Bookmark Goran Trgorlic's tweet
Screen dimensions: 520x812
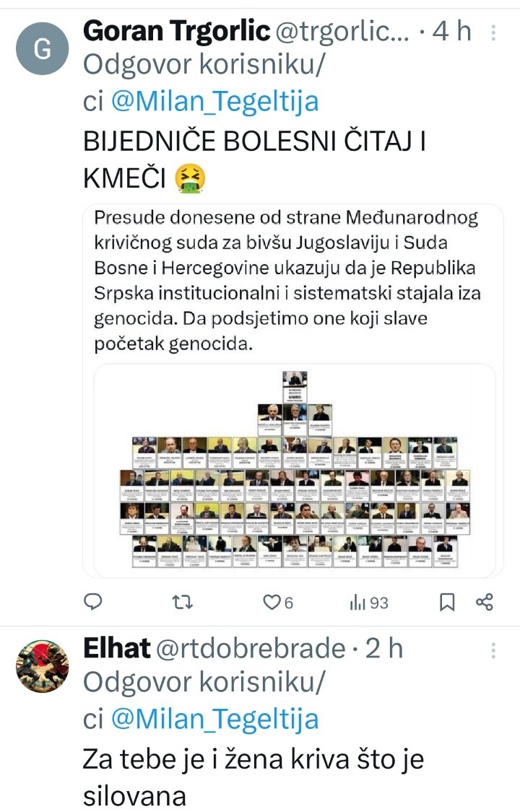click(447, 602)
